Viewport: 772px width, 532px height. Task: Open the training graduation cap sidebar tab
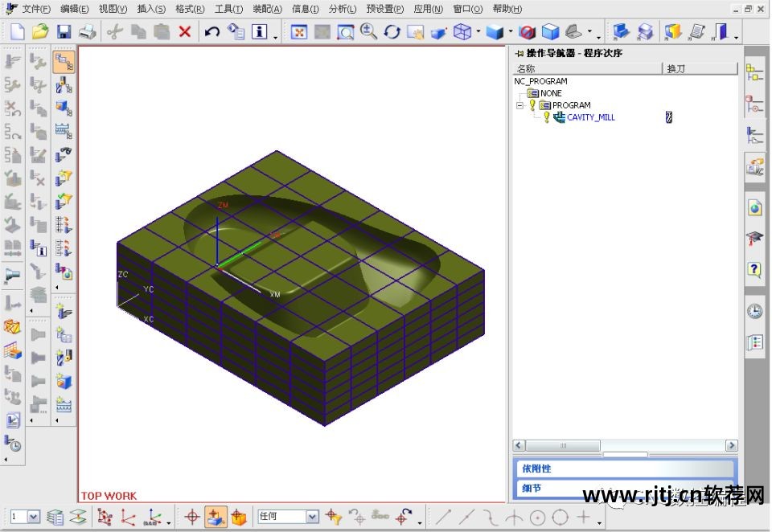click(754, 239)
